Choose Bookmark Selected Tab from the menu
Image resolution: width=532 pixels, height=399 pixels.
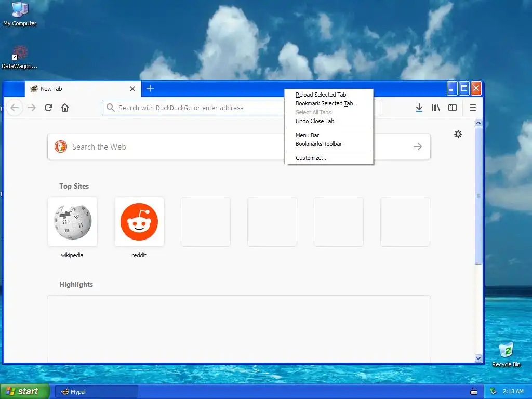[x=329, y=103]
